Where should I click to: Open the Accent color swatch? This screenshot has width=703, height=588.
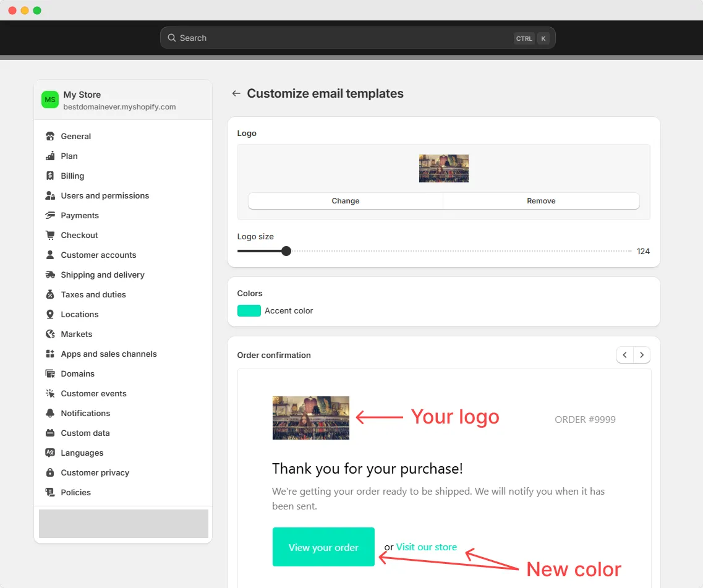[249, 310]
